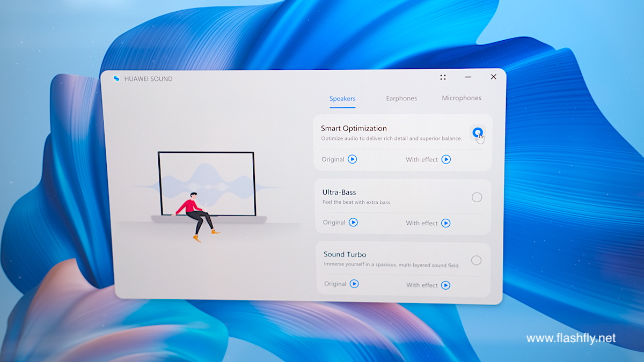
Task: Play Original sample for Sound Turbo
Action: click(354, 284)
